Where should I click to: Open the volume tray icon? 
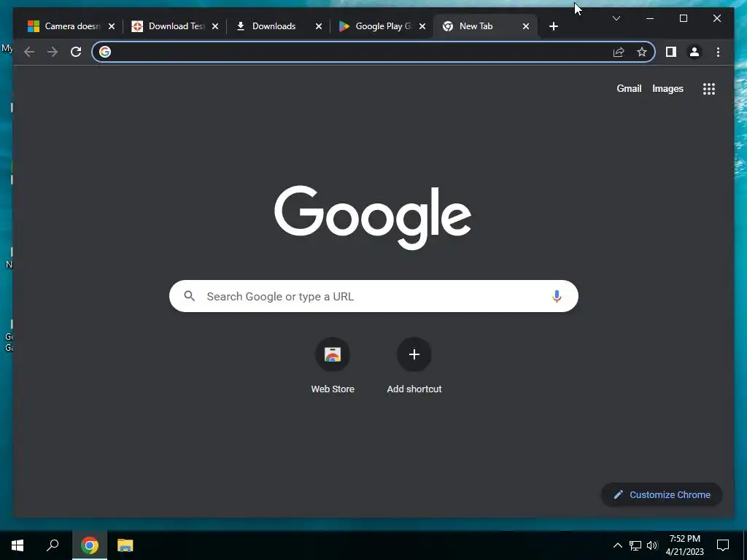pos(652,545)
